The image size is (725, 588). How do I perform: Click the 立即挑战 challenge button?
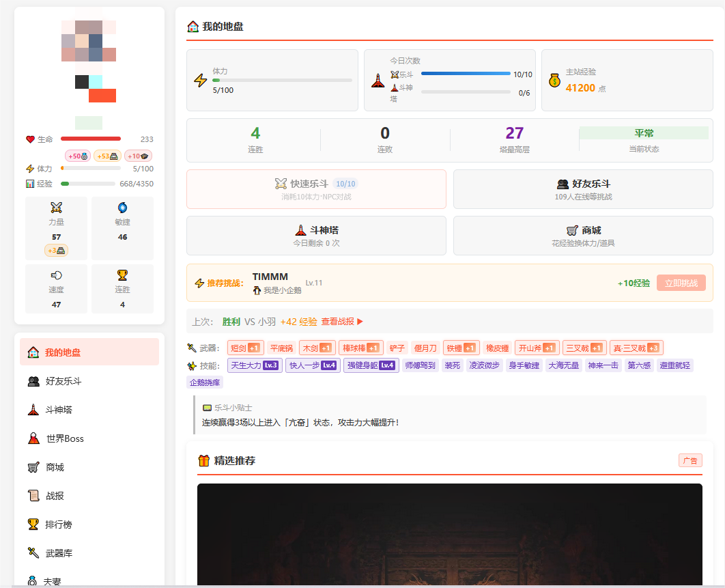[x=681, y=282]
